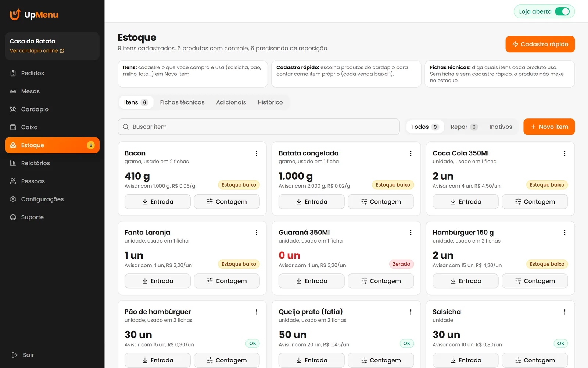
Task: Open Bacon card options menu
Action: pos(257,153)
